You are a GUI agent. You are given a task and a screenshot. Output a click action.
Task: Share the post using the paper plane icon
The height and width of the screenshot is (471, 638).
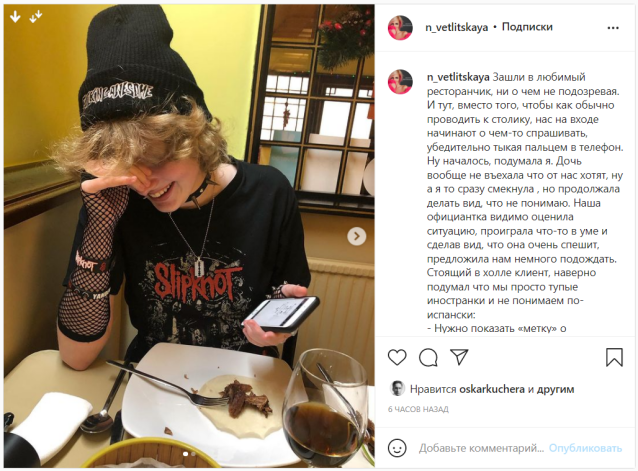459,357
